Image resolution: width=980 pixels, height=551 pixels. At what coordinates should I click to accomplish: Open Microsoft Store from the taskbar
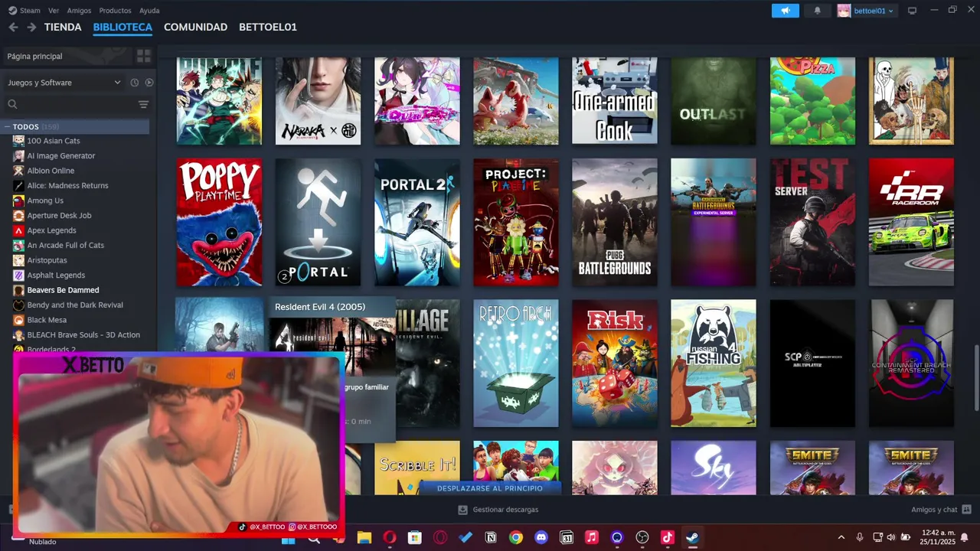click(x=414, y=538)
